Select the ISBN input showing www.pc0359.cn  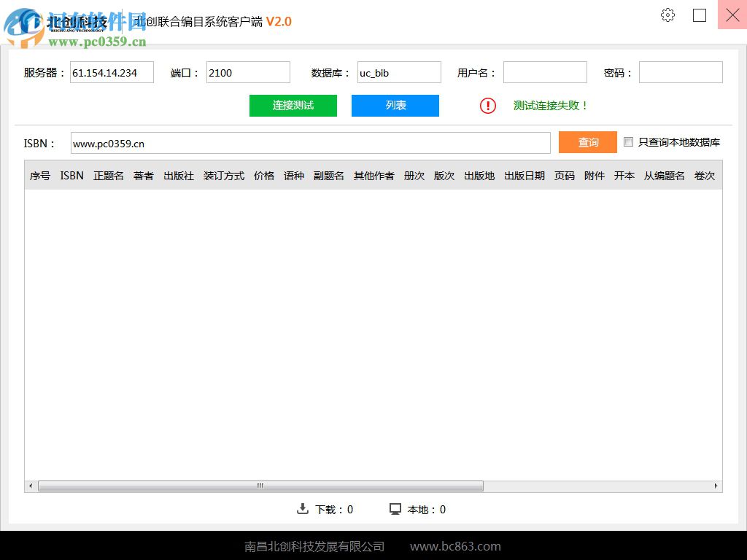coord(310,143)
